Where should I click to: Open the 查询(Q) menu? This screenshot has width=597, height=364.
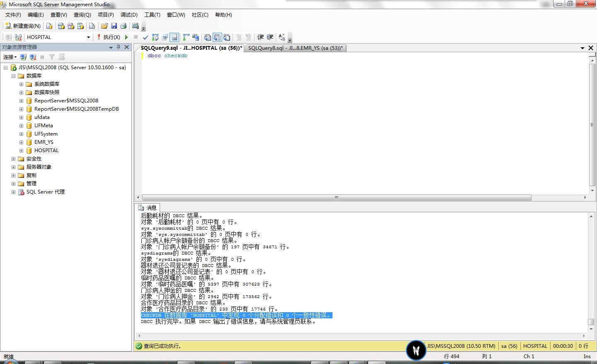click(x=82, y=15)
